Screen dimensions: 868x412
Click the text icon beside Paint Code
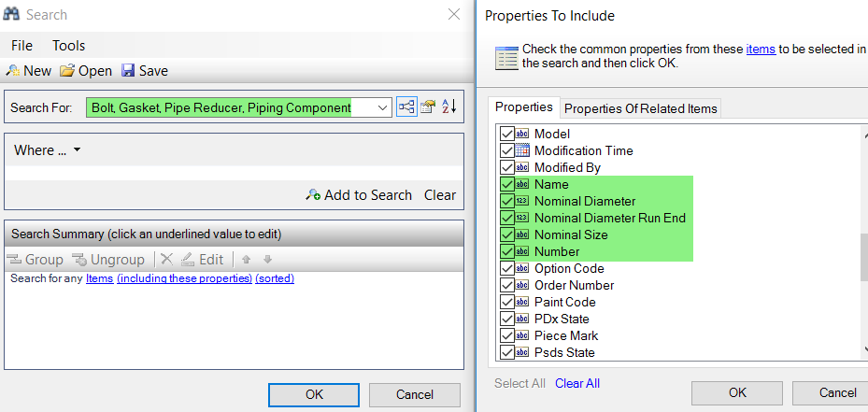[x=522, y=303]
